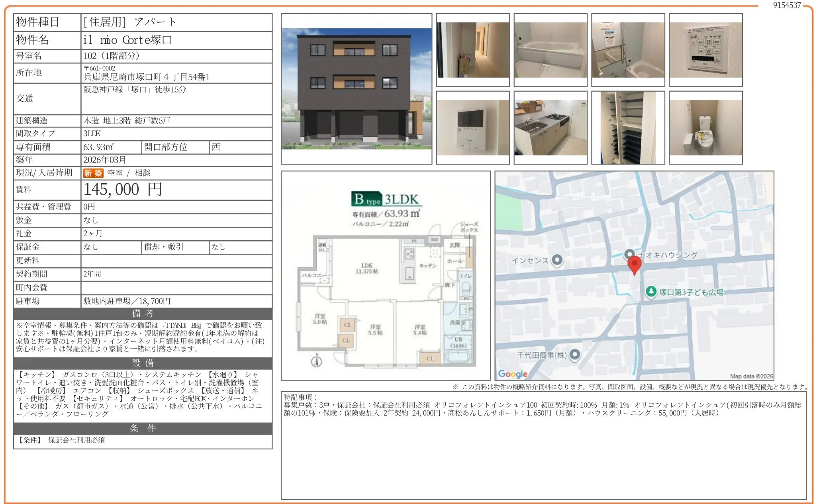Click the ナオキハウジング map marker icon

pos(629,254)
